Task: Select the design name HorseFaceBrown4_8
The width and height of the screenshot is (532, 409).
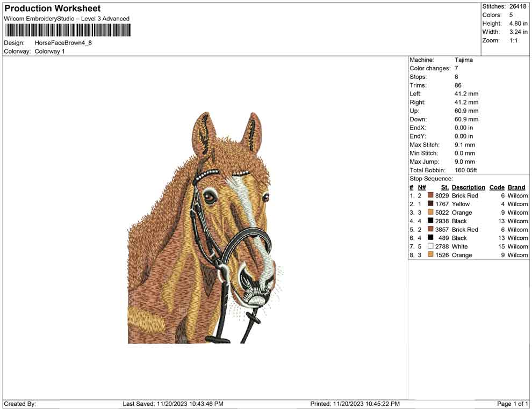Action: pos(63,43)
